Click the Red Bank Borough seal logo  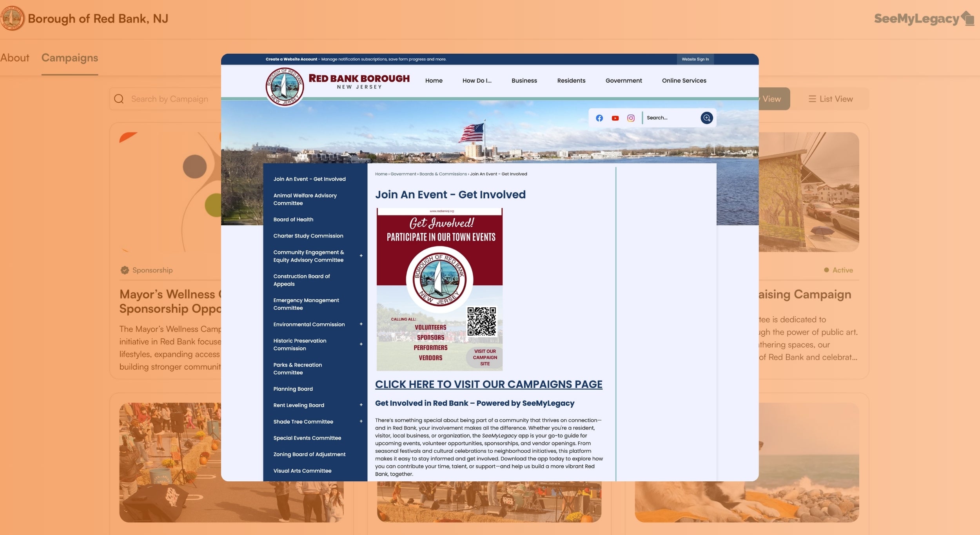click(285, 87)
